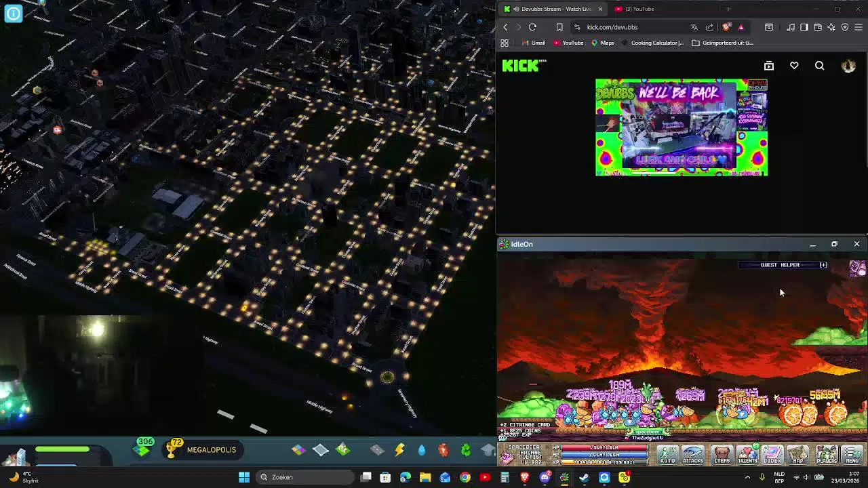868x488 pixels.
Task: Open the browser hamburger menu
Action: pos(859,27)
